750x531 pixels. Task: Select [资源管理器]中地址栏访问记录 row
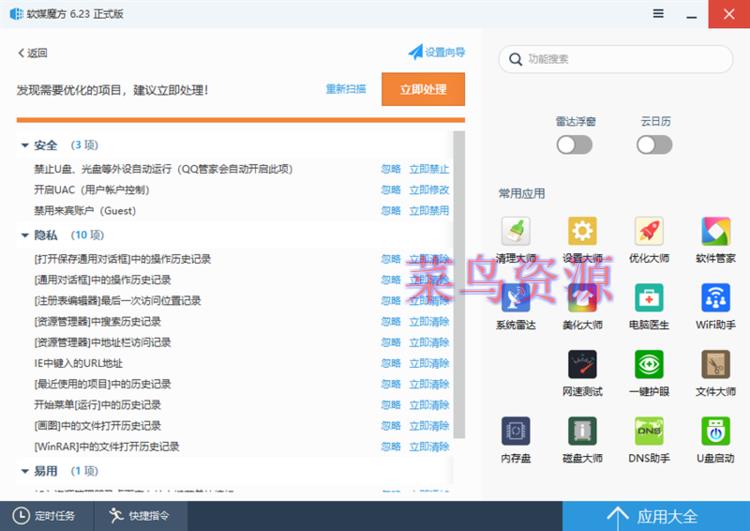click(x=234, y=343)
